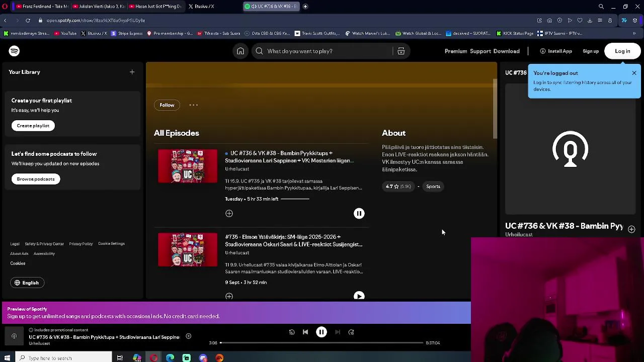
Task: Open Privacy Policy footer link
Action: point(81,244)
